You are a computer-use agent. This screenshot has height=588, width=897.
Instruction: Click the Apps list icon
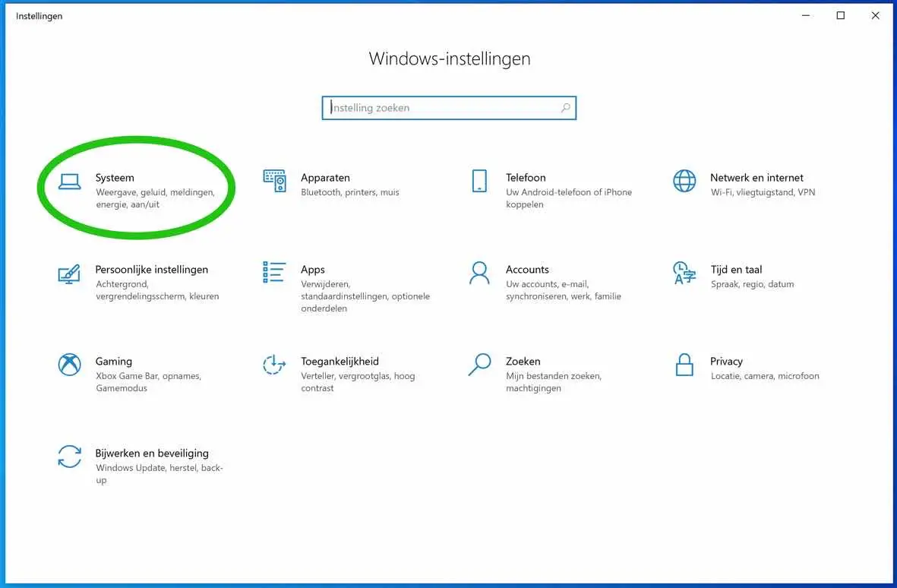coord(274,272)
